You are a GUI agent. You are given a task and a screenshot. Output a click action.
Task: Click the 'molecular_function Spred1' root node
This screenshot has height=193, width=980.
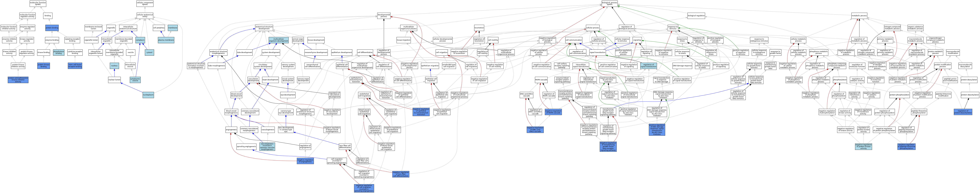pos(38,3)
